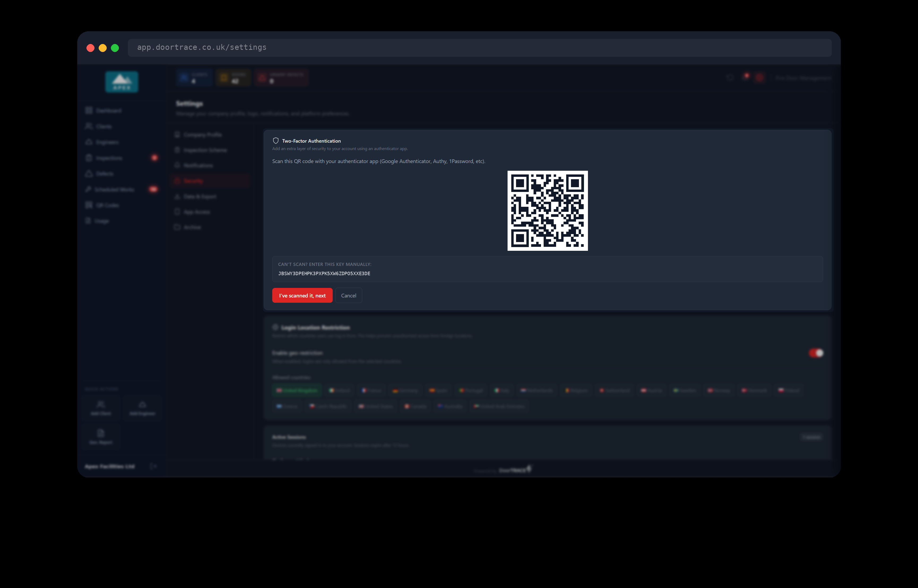Image resolution: width=918 pixels, height=588 pixels.
Task: Click the manual key JBSWY3DPEHPK3PXPK5XW6ZDPO5XXE3DE
Action: coord(324,273)
